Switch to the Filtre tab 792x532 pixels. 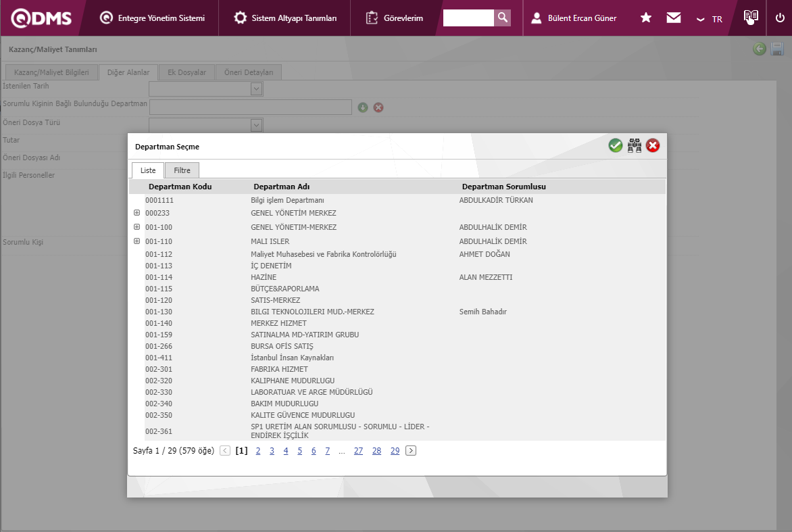tap(182, 170)
